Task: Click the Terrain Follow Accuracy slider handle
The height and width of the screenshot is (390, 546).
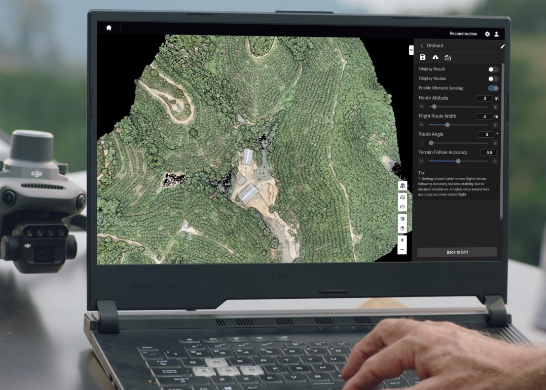Action: pyautogui.click(x=458, y=161)
